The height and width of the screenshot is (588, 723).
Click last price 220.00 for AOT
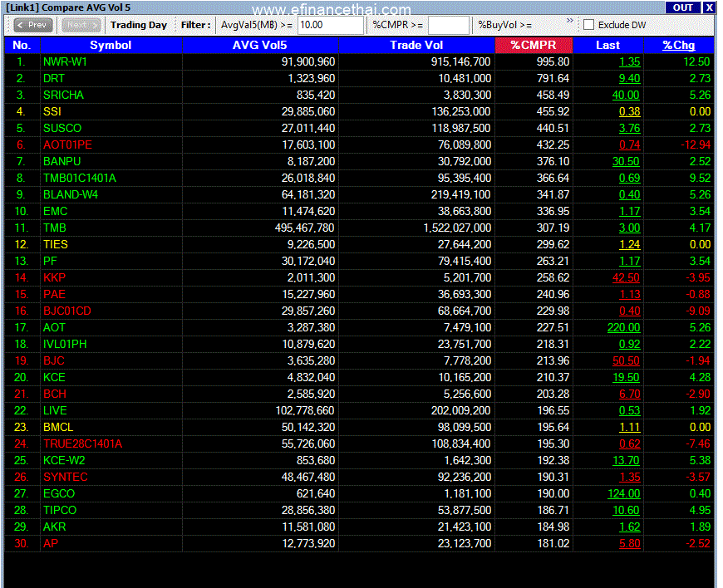pos(624,327)
